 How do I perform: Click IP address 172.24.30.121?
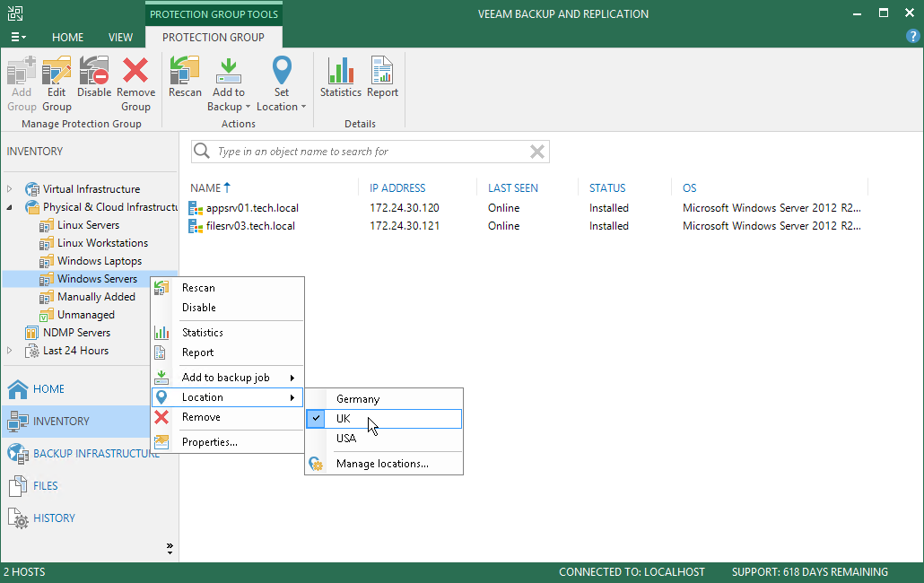(405, 225)
